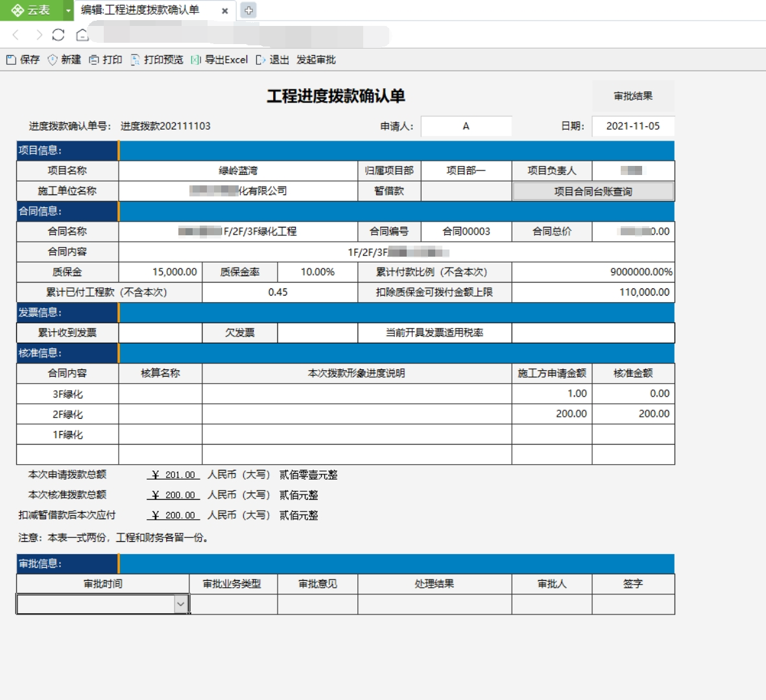766x700 pixels.
Task: Click the 审批业务类型 column header
Action: point(233,584)
